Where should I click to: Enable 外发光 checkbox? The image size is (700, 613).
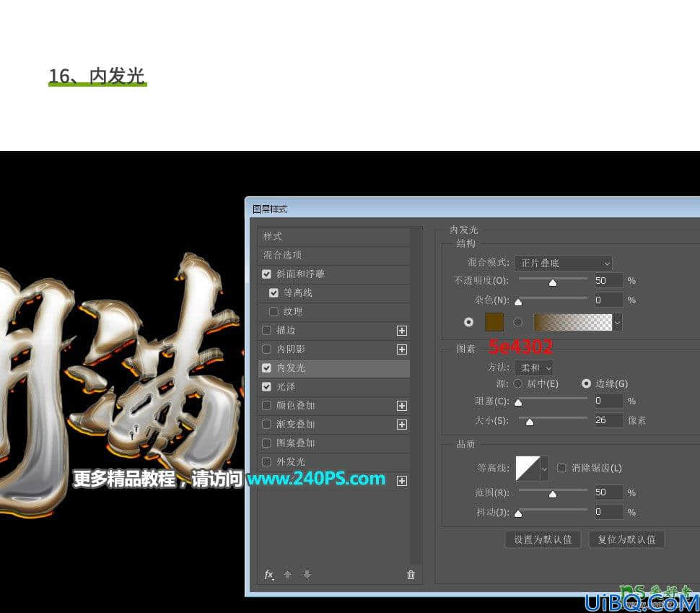tap(266, 461)
